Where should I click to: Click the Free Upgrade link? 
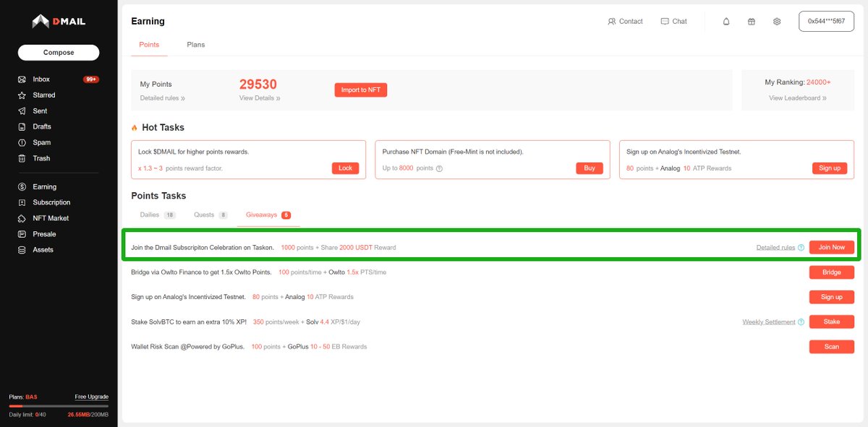pos(92,397)
